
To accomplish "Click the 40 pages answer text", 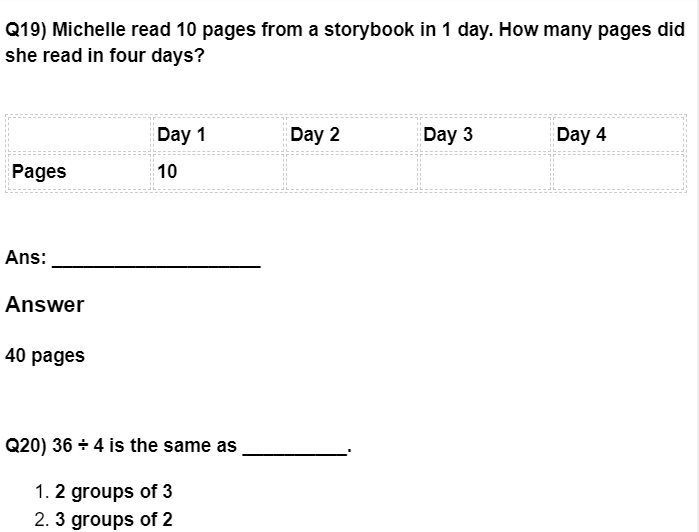I will click(x=45, y=356).
